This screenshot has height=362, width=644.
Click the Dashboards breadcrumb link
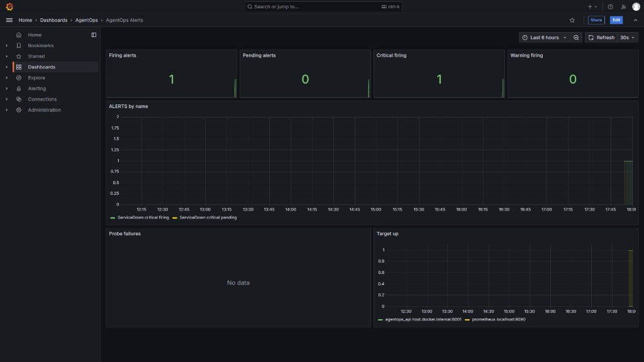click(54, 20)
